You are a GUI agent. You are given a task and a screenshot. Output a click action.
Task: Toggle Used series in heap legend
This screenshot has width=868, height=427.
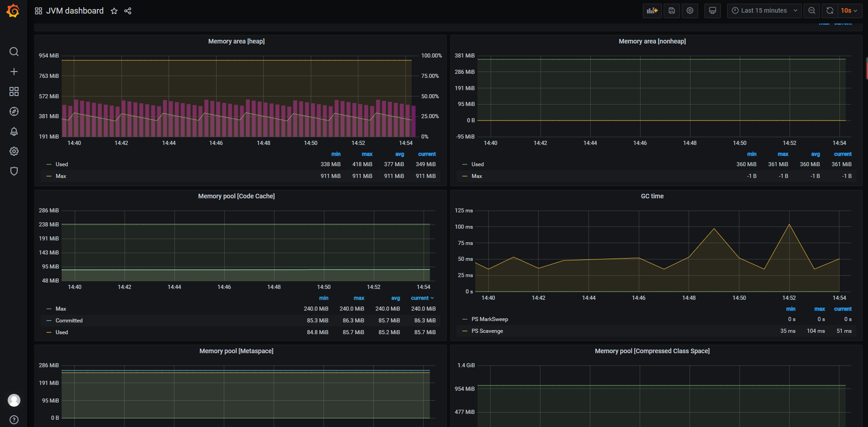click(x=62, y=164)
